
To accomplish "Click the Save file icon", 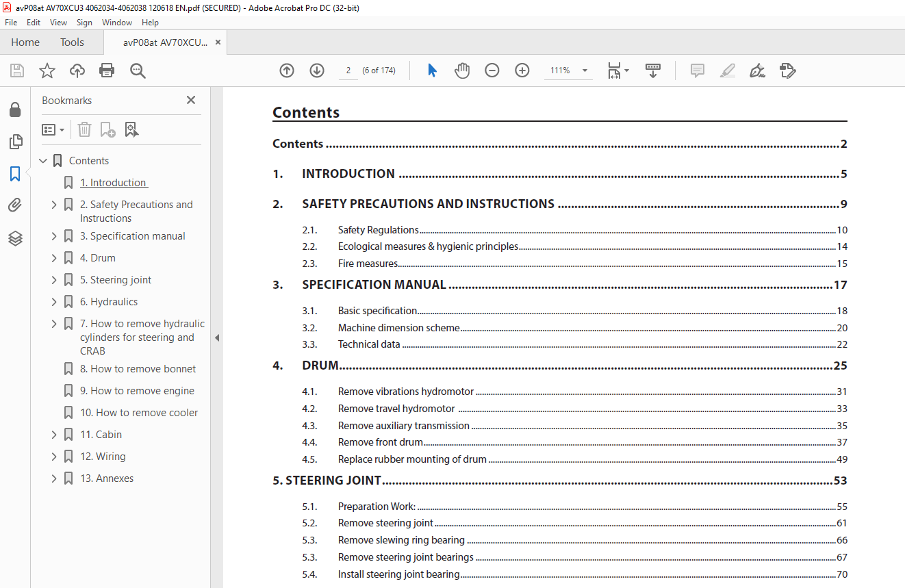I will 17,71.
